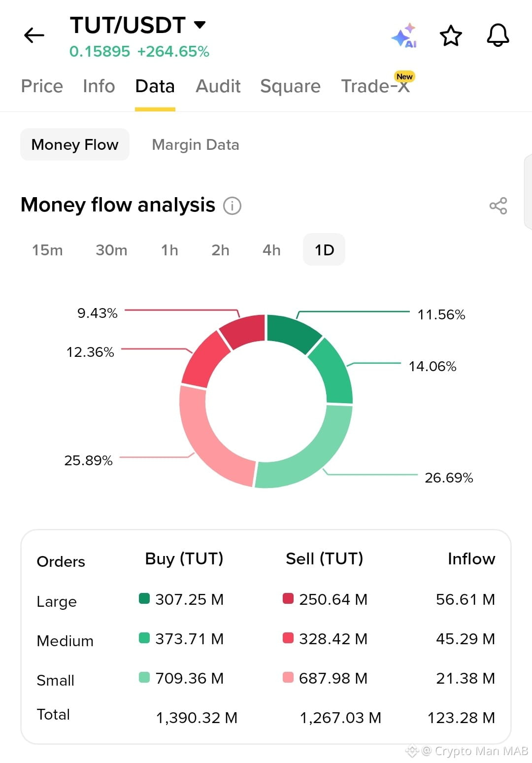
Task: Open the Info tab
Action: click(99, 86)
